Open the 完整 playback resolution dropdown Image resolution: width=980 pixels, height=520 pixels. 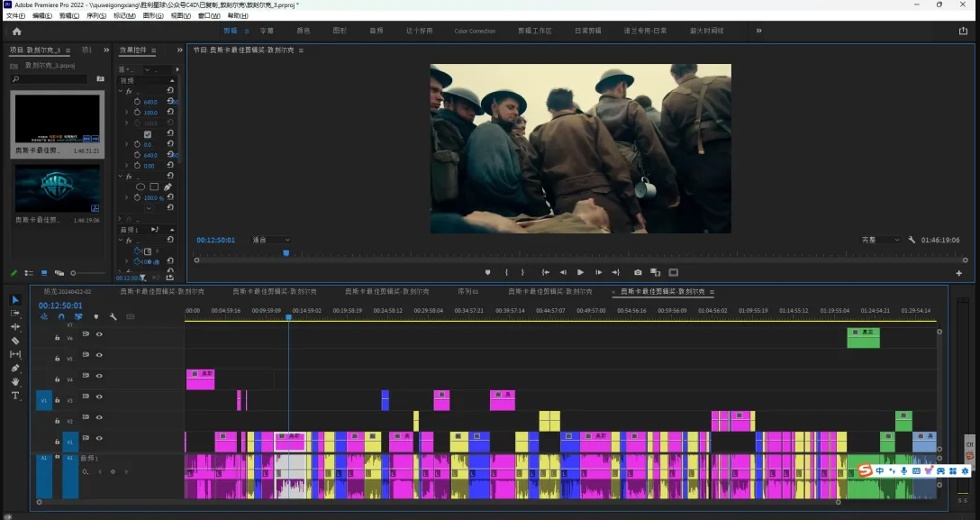coord(880,240)
